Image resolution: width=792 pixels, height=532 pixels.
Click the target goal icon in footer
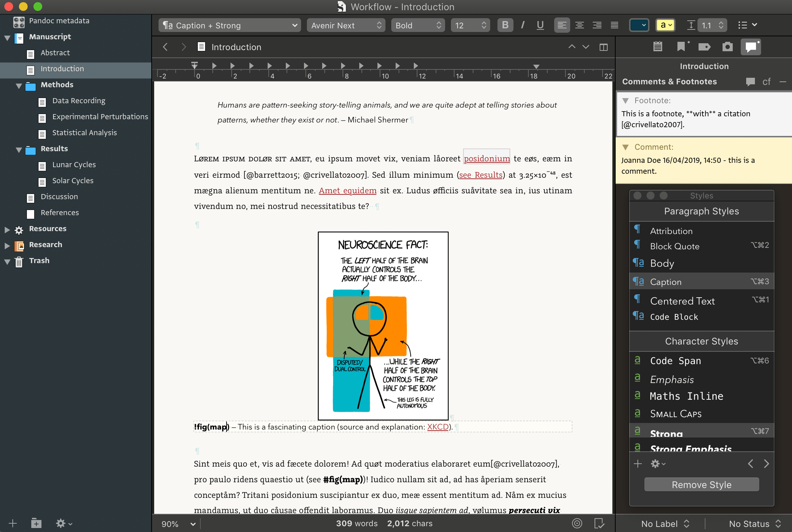pos(577,523)
